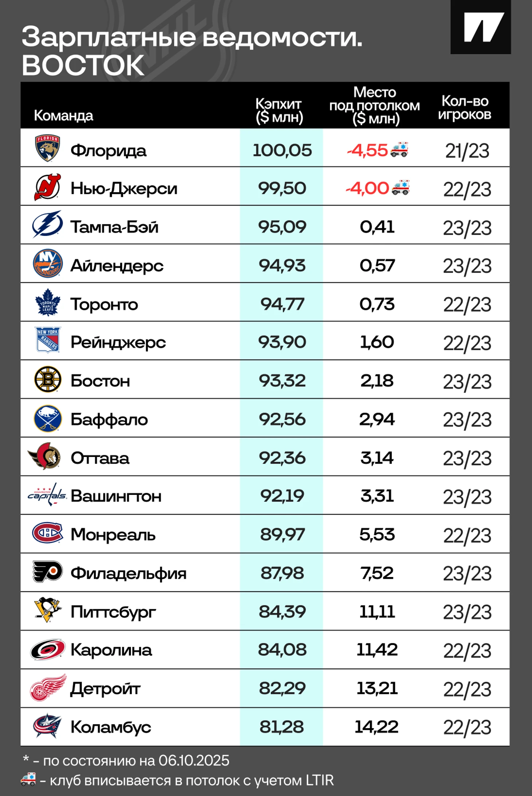532x796 pixels.
Task: Select the Pittsburgh Penguins logo
Action: pos(48,610)
